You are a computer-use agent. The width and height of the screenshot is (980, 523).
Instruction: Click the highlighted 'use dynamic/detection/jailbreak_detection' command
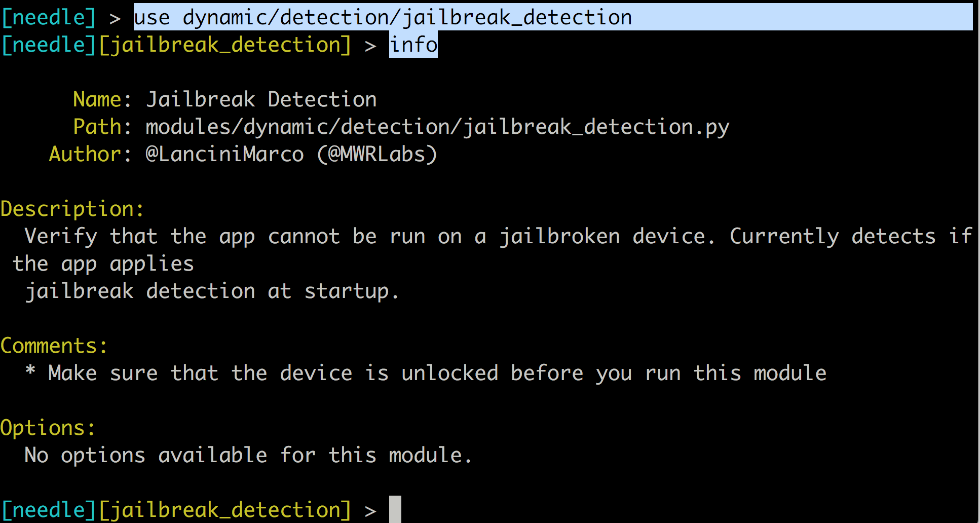click(x=383, y=18)
